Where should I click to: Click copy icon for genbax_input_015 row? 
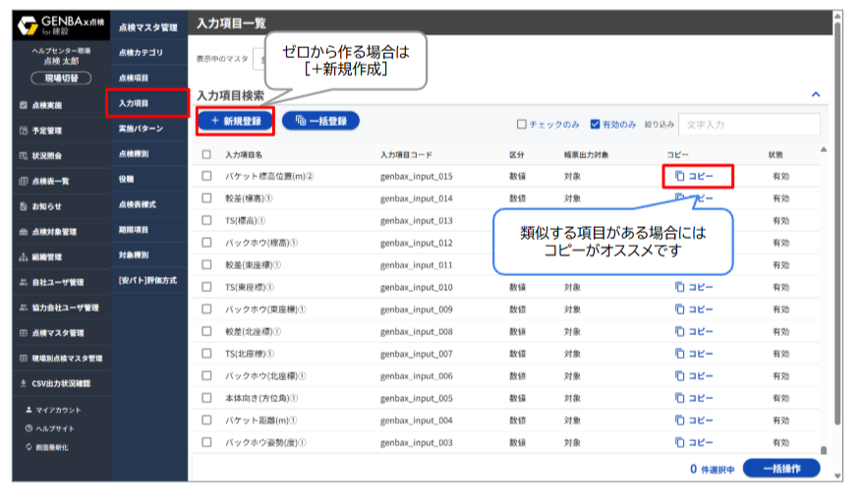point(679,177)
